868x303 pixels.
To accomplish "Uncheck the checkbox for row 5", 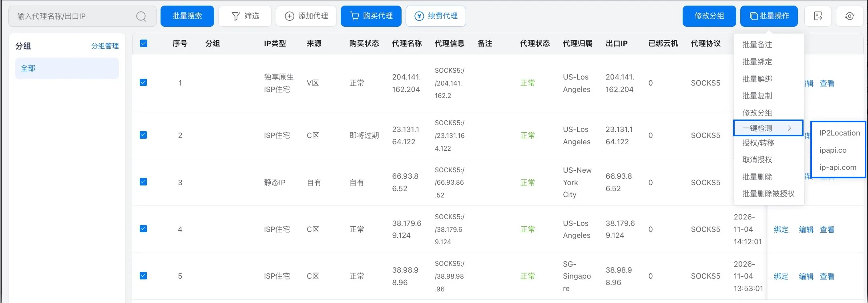I will (x=143, y=275).
